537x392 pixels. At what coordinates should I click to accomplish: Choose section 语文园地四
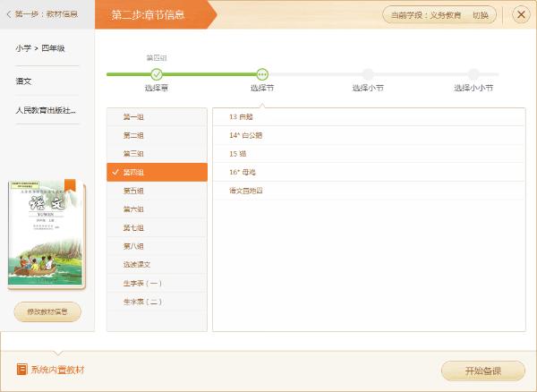[369, 191]
